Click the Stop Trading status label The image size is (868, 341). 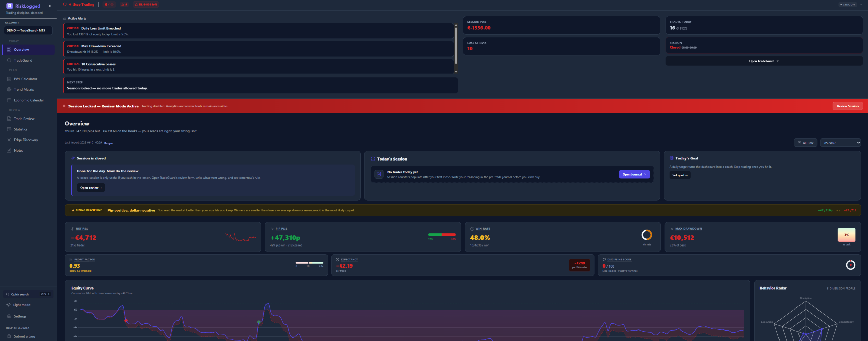point(83,5)
